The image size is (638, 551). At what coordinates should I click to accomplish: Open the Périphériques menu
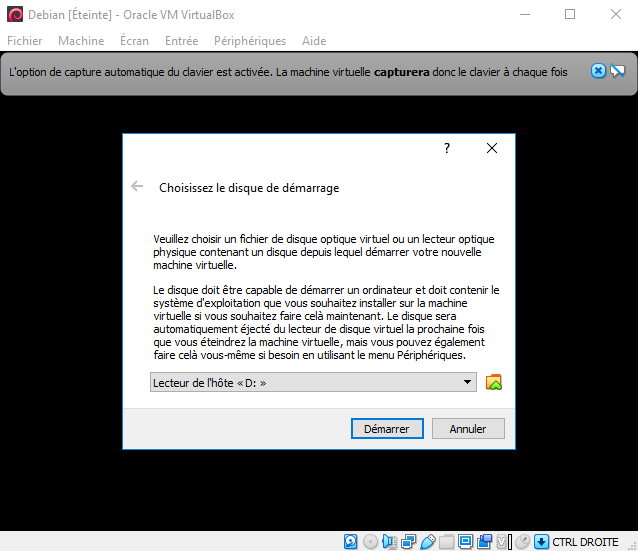point(250,41)
